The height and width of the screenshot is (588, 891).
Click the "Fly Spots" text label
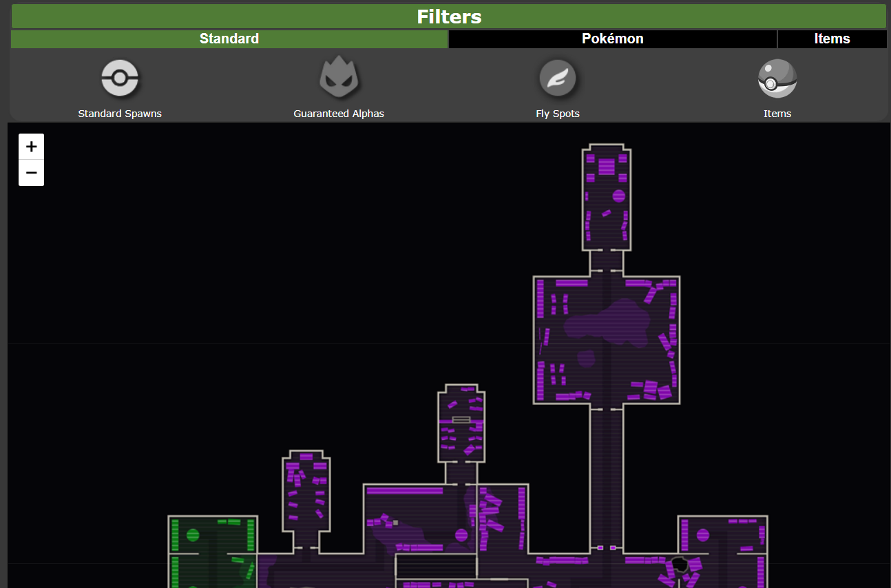tap(557, 114)
